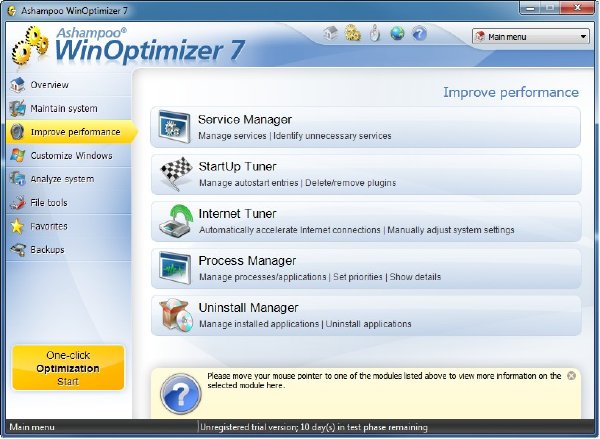Viewport: 600px width, 439px height.
Task: Click the Analyze system icon in the sidebar
Action: 18,179
